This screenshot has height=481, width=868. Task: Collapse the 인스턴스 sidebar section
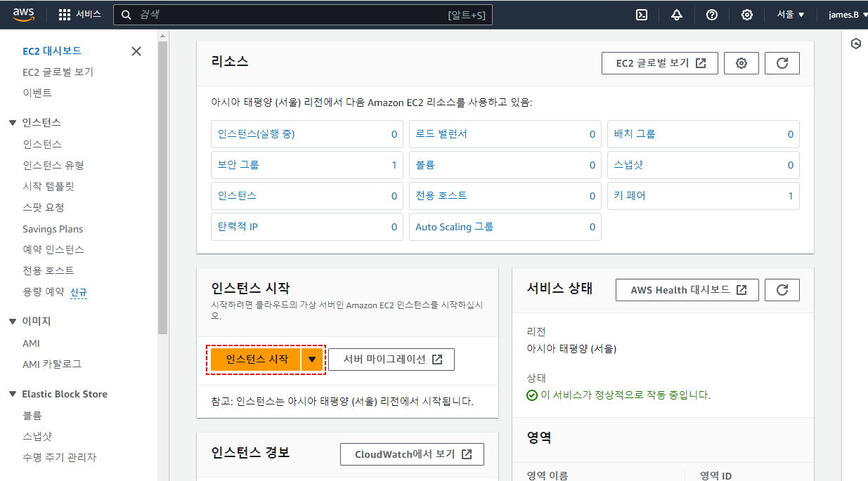click(12, 123)
